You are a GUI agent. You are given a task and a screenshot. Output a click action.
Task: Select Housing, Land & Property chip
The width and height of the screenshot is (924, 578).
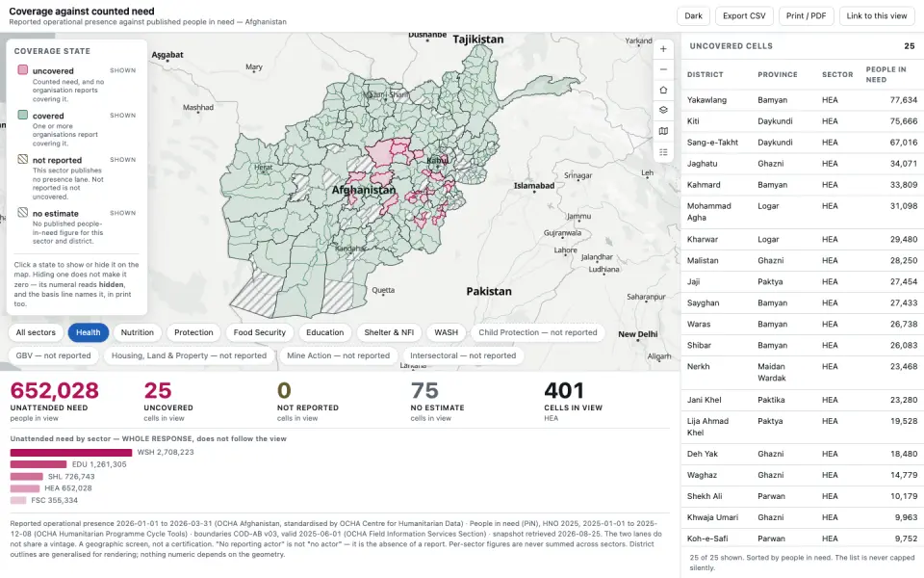point(189,355)
